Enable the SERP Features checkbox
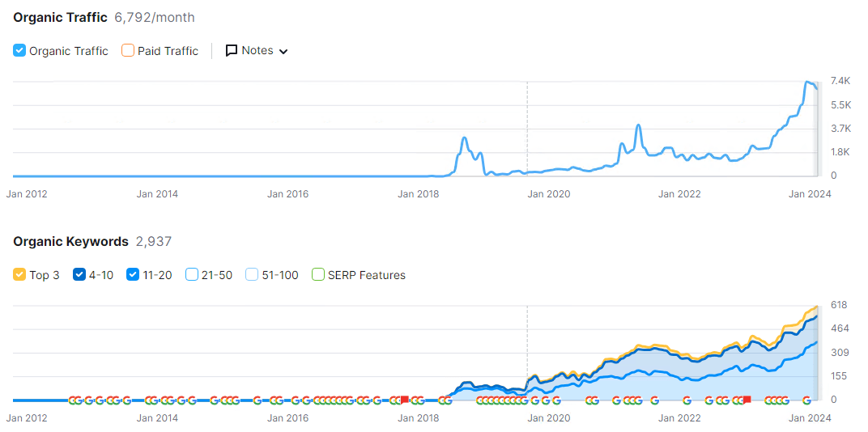Image resolution: width=868 pixels, height=432 pixels. click(318, 275)
